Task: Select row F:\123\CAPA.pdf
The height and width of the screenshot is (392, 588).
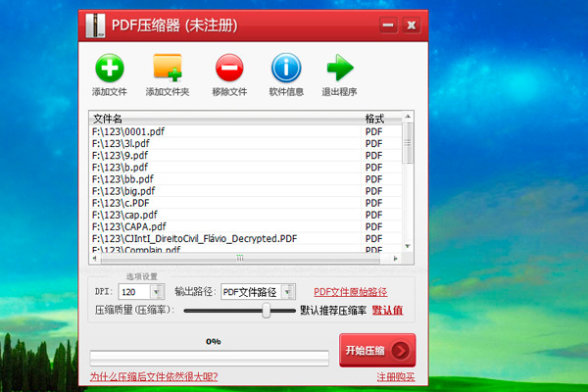Action: (246, 226)
